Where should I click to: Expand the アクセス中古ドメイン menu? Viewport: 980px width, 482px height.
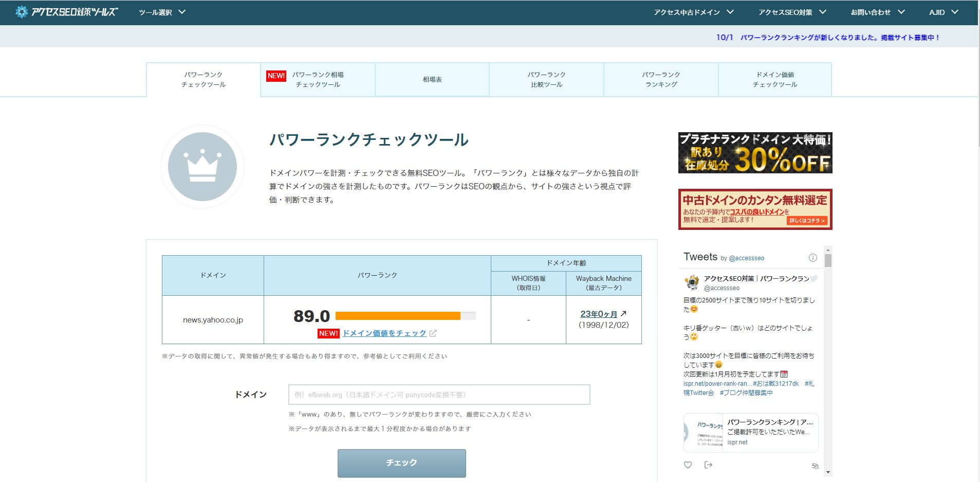693,12
